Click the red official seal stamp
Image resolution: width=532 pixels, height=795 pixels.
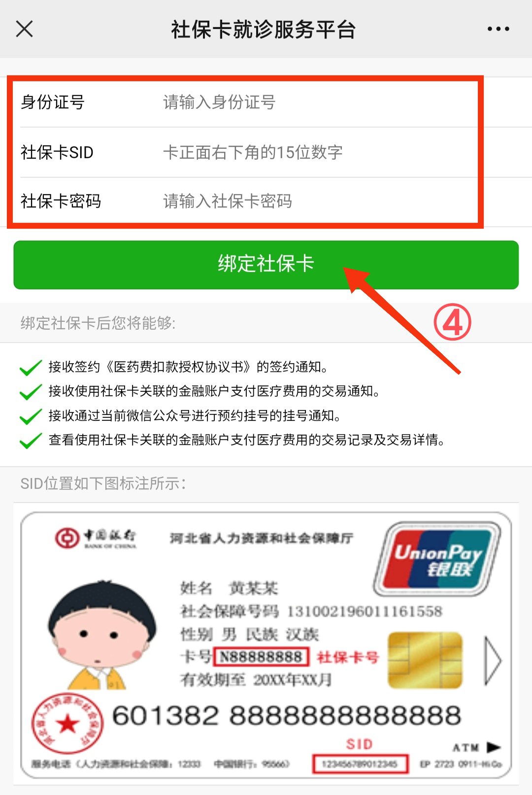pyautogui.click(x=67, y=724)
